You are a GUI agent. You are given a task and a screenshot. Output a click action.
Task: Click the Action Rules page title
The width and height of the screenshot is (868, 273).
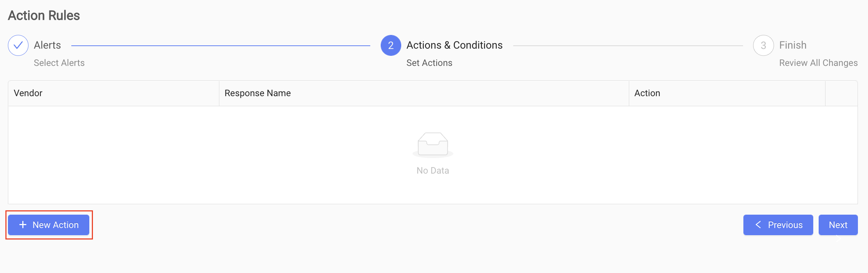tap(44, 15)
